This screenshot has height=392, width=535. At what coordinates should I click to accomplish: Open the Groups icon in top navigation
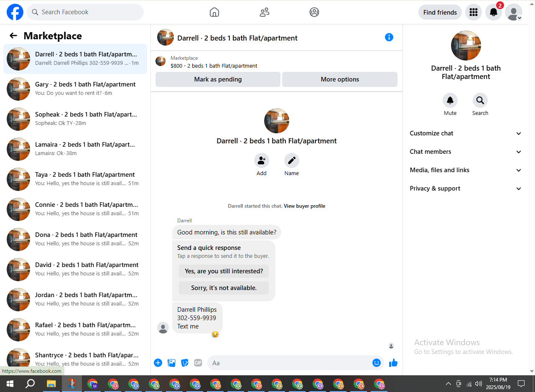[314, 12]
